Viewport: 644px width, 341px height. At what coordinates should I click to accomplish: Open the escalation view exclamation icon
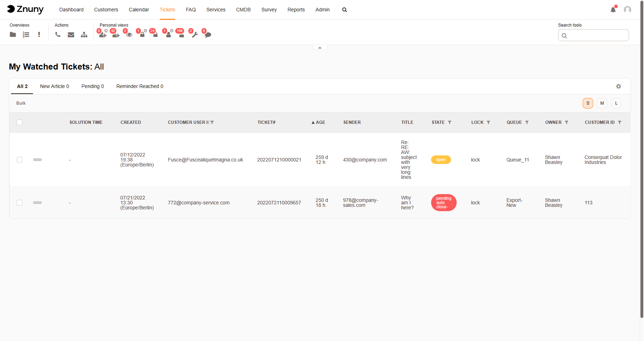[x=39, y=34]
